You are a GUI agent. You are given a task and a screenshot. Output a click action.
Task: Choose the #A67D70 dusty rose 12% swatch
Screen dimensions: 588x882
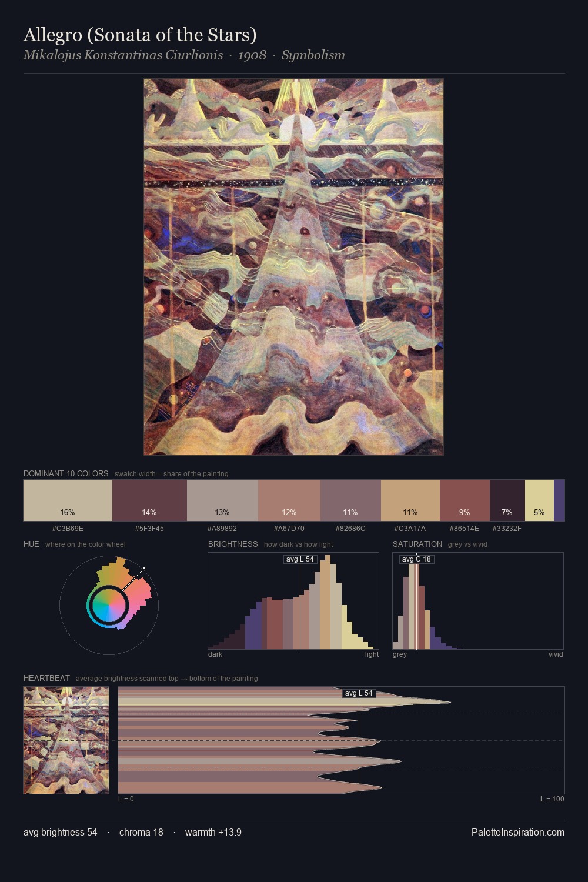click(289, 500)
